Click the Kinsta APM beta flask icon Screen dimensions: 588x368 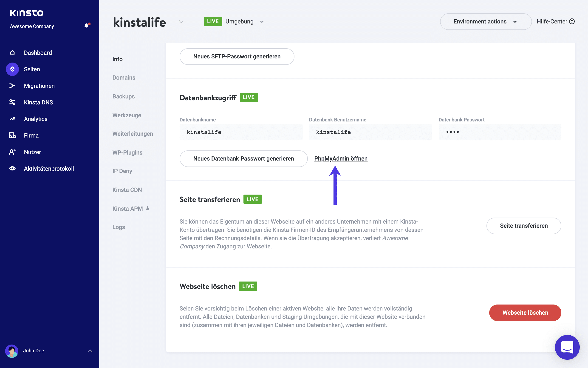pos(147,208)
